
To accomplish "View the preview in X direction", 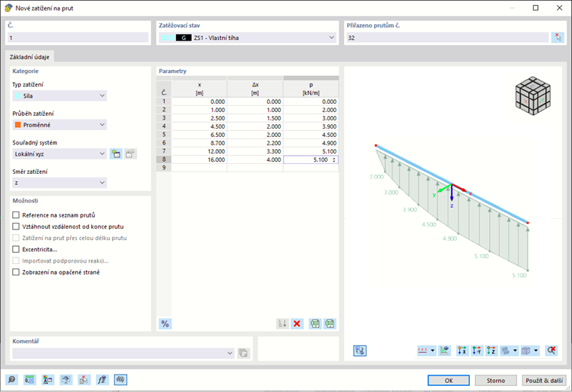I will (462, 351).
